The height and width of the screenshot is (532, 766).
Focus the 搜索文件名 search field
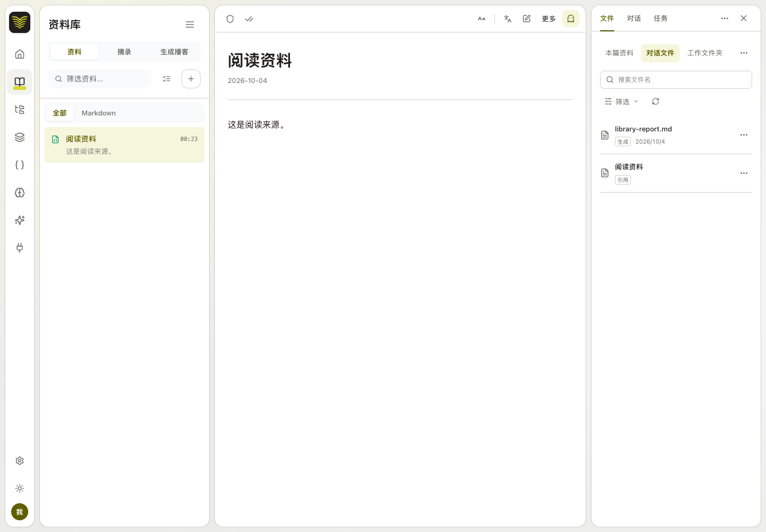[x=676, y=80]
